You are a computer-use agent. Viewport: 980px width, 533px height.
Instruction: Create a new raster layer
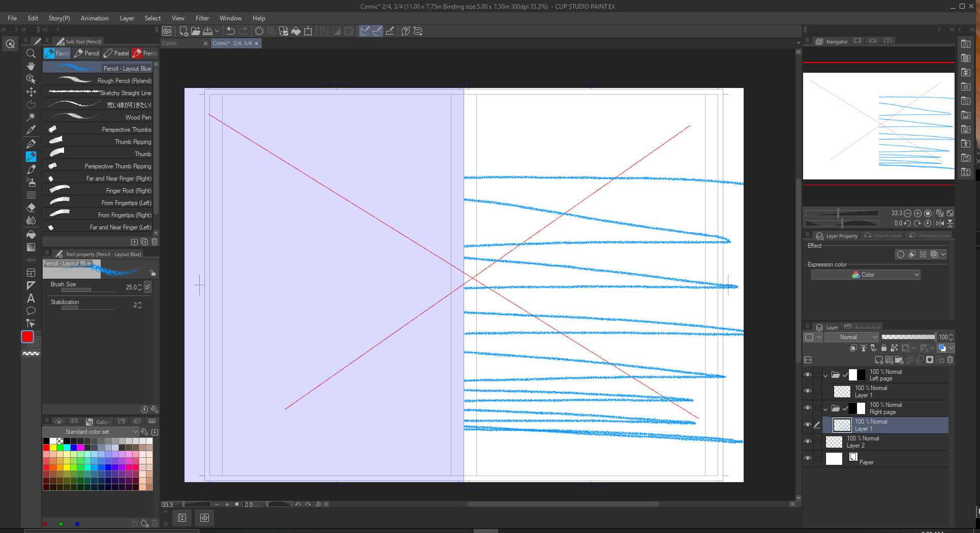click(x=879, y=360)
